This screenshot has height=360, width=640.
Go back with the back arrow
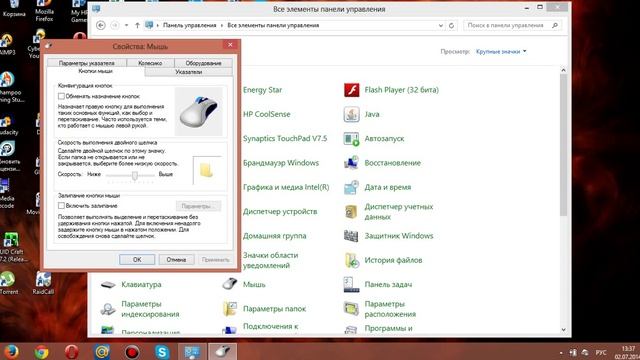click(x=101, y=25)
